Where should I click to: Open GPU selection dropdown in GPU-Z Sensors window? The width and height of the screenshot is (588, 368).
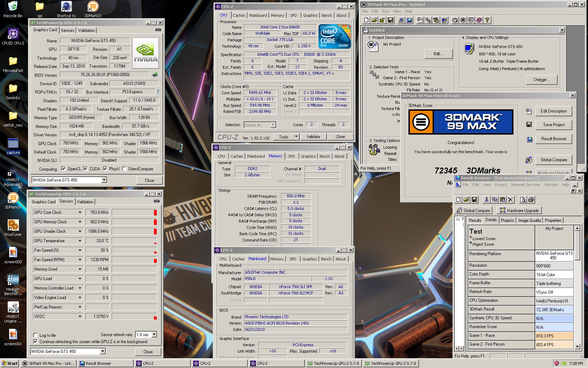[103, 351]
